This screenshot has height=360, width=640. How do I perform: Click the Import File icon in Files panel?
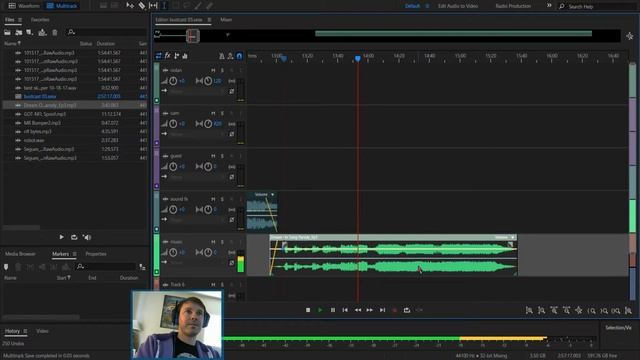[19, 32]
